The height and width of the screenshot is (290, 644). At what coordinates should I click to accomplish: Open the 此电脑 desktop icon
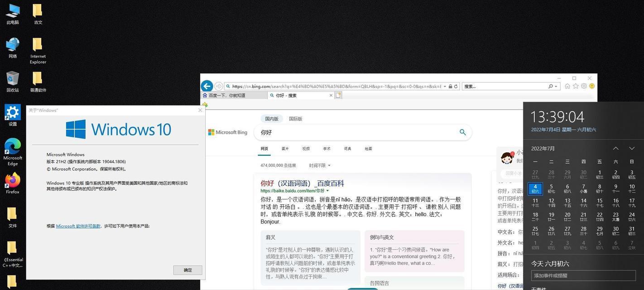coord(13,14)
